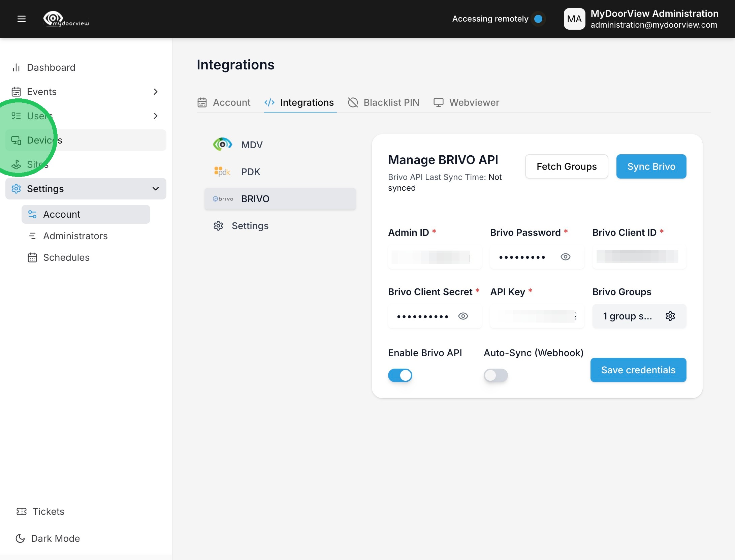The image size is (735, 560).
Task: Enable the Auto-Sync (Webhook) switch
Action: 496,375
